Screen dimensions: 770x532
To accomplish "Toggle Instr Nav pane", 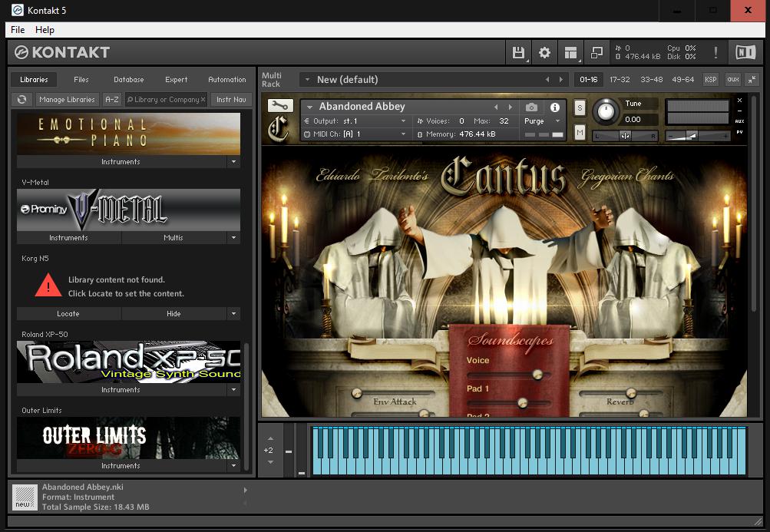I will click(231, 99).
